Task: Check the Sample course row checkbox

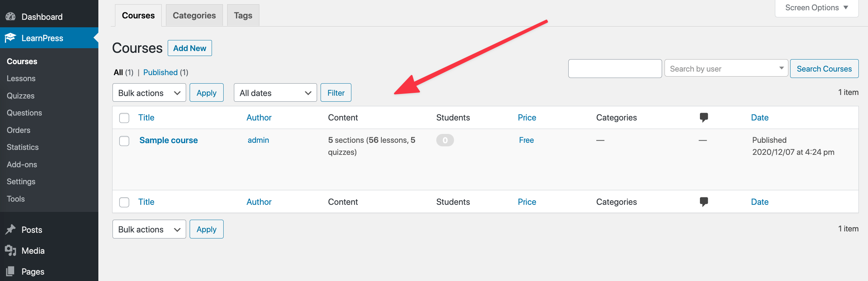Action: click(124, 141)
